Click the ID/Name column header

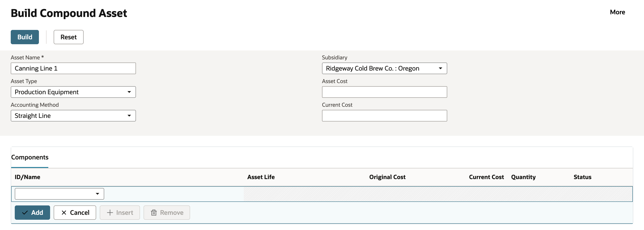[28, 177]
